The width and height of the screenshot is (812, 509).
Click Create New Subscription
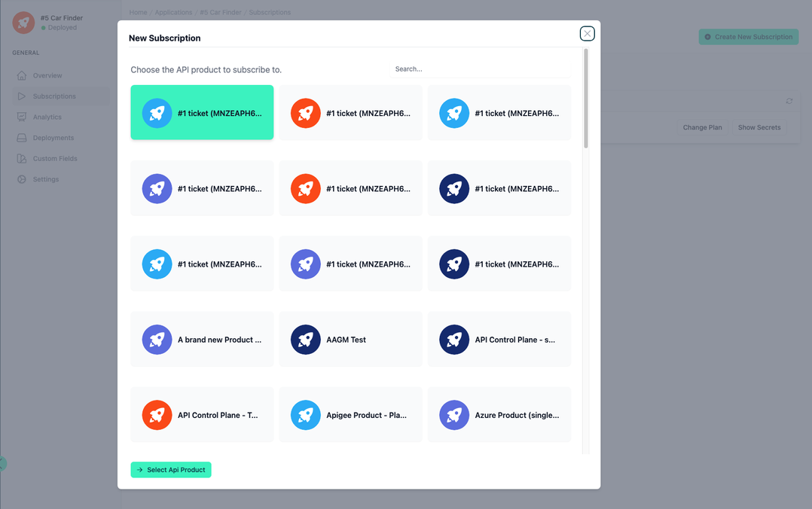[x=748, y=36]
